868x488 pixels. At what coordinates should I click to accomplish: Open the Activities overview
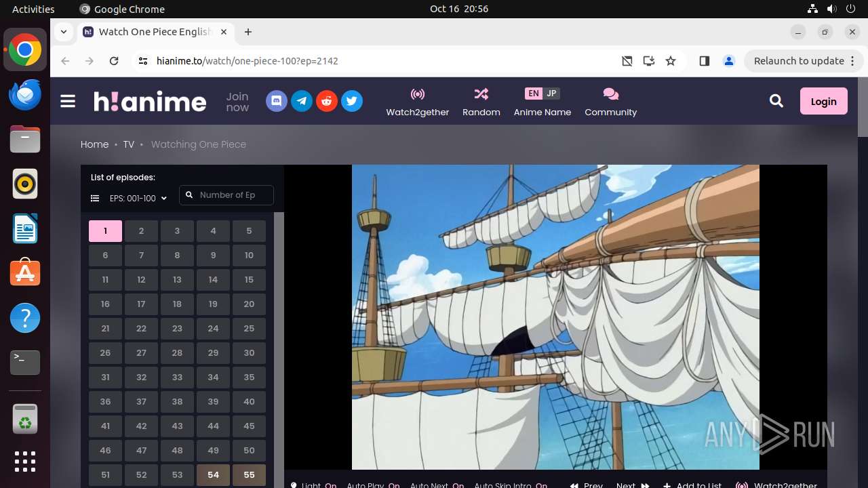pos(33,9)
